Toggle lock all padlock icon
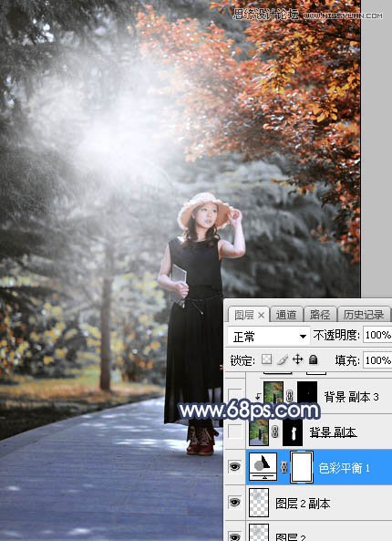The height and width of the screenshot is (541, 392). [313, 359]
